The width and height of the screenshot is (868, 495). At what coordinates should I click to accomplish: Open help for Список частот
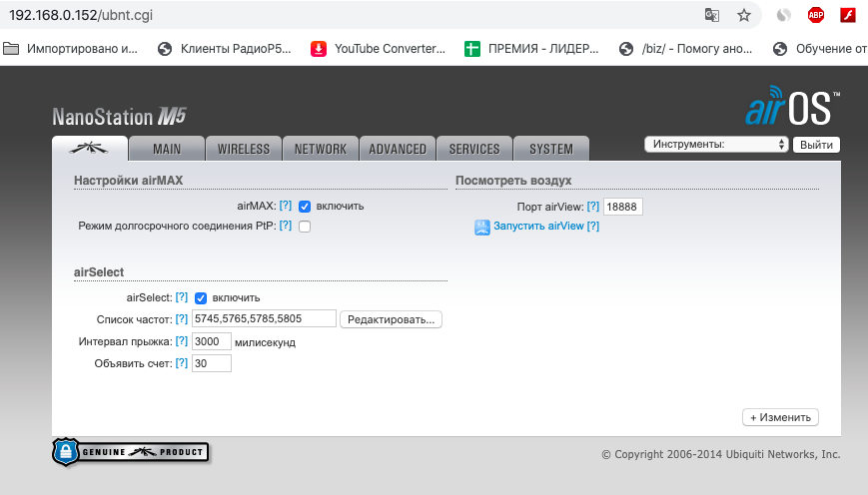(x=182, y=319)
